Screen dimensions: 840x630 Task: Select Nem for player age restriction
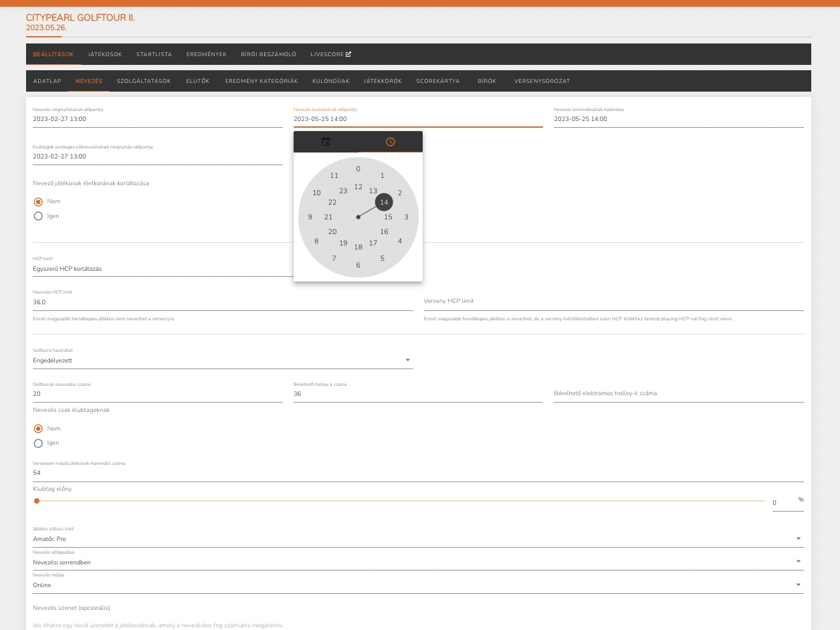(x=38, y=201)
